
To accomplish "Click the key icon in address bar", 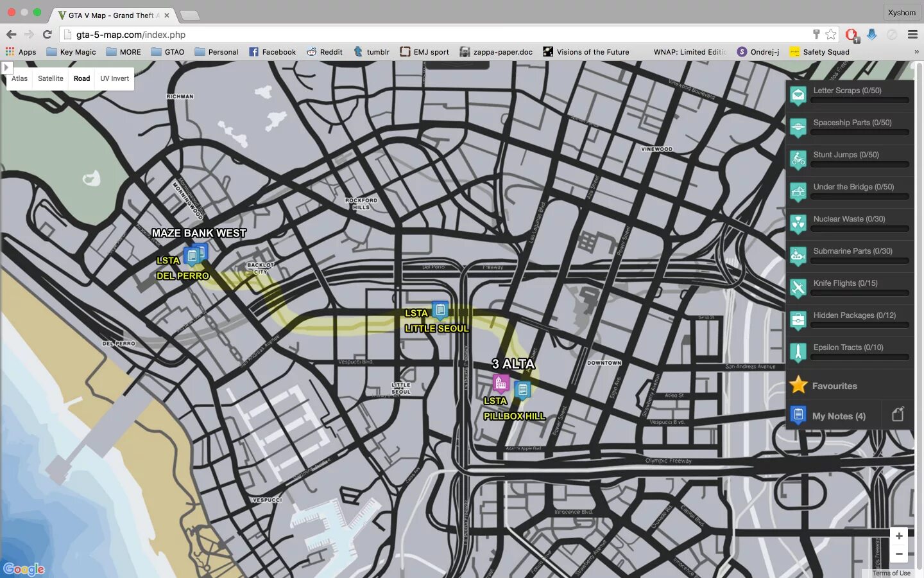I will pos(816,35).
